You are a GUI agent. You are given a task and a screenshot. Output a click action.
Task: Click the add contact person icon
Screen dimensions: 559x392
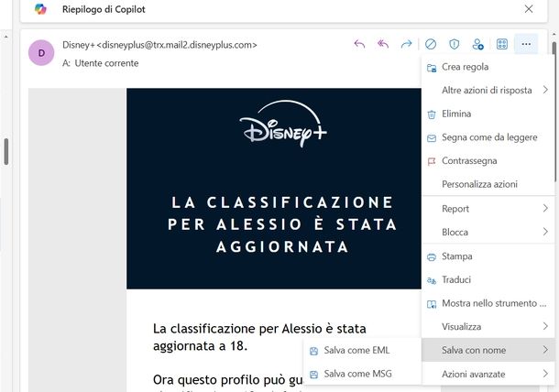(x=477, y=44)
